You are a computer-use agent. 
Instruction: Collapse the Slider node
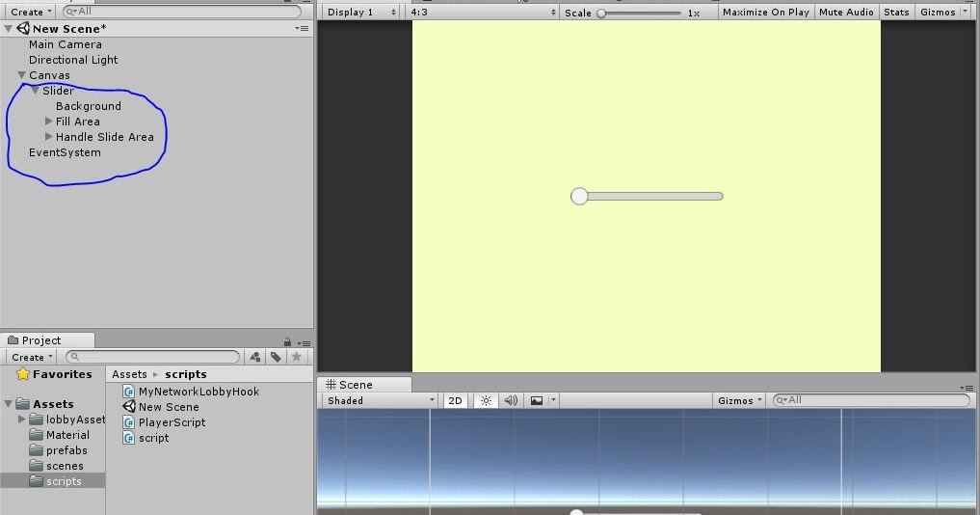(36, 91)
